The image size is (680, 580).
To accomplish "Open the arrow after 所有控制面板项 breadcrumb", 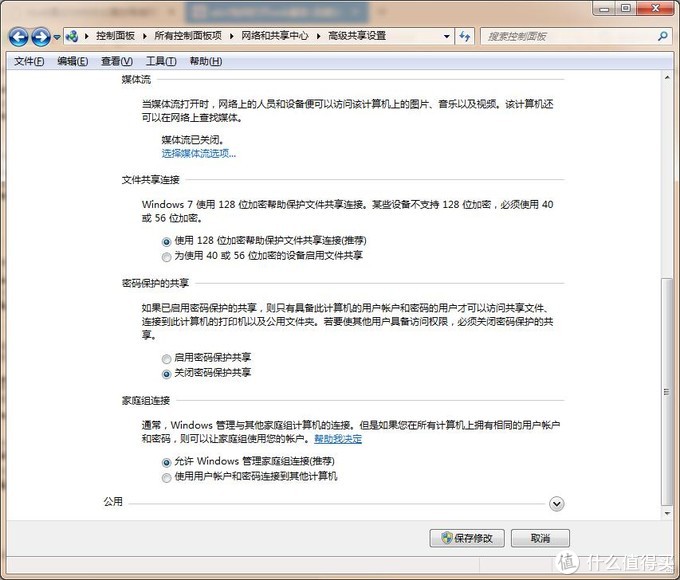I will coord(232,36).
